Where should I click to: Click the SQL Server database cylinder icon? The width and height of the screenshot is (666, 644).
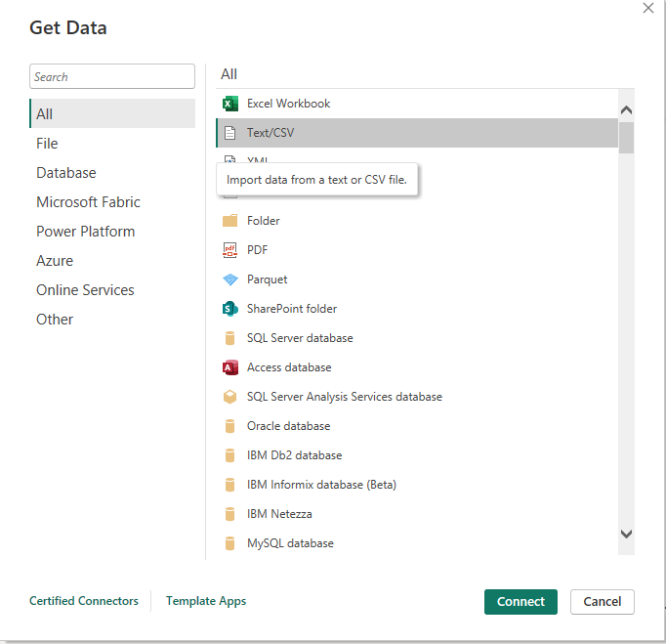[x=229, y=338]
